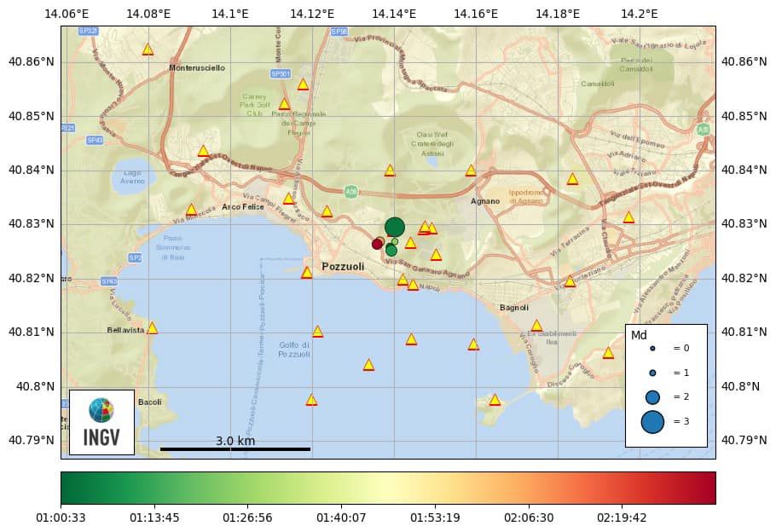Click the Md = 0 legend circle

(x=652, y=348)
